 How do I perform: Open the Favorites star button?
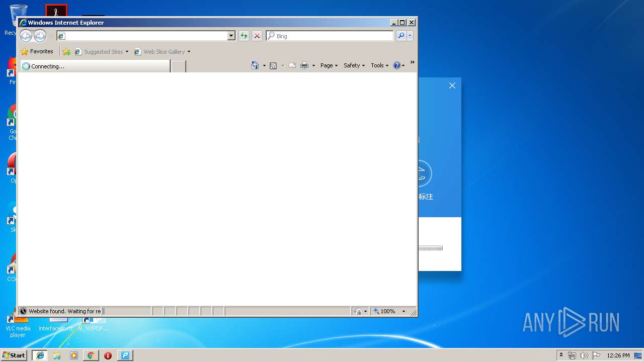pyautogui.click(x=37, y=51)
